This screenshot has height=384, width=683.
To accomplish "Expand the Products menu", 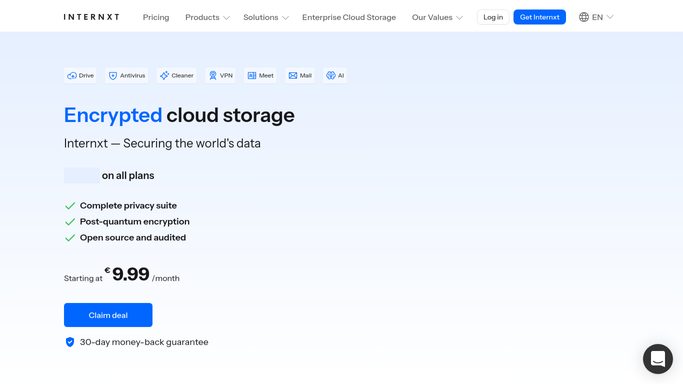I will point(207,17).
